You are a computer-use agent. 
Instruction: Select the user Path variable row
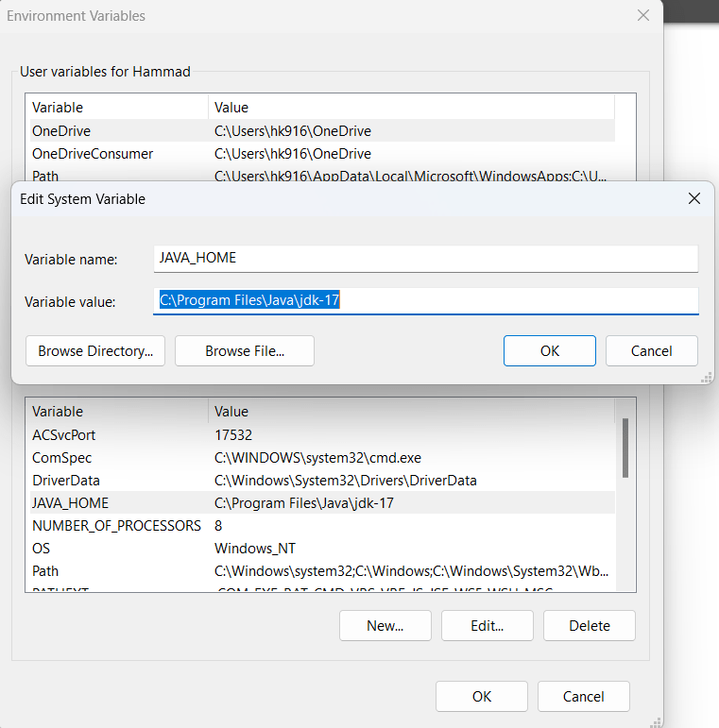coord(322,176)
